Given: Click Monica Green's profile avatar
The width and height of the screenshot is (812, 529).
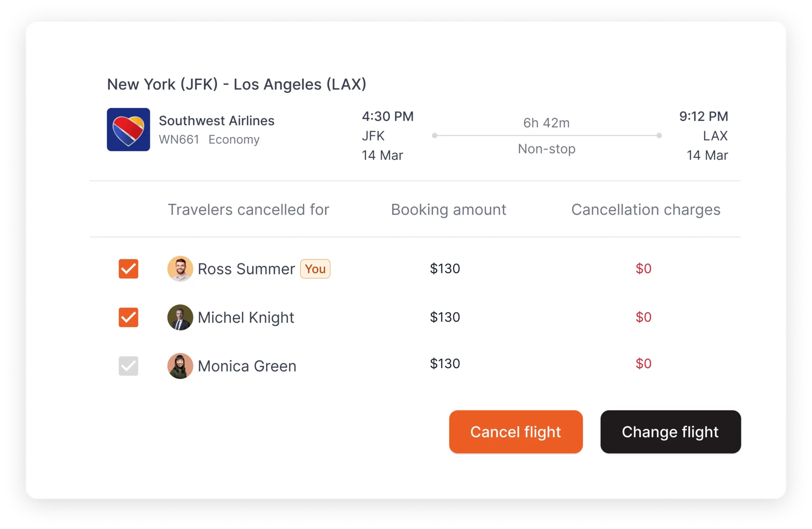Looking at the screenshot, I should (180, 366).
